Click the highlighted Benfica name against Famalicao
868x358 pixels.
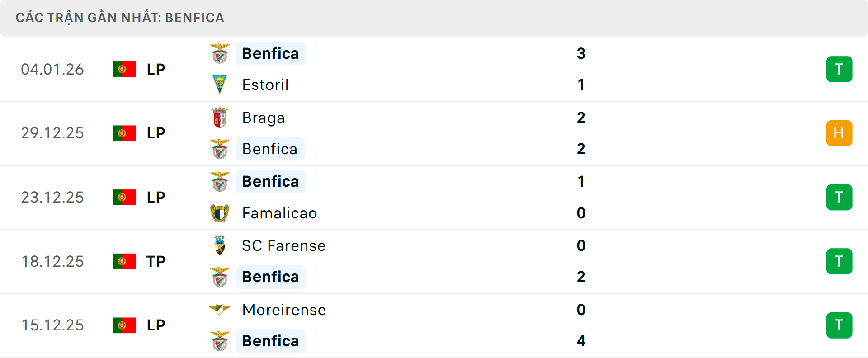[x=270, y=181]
